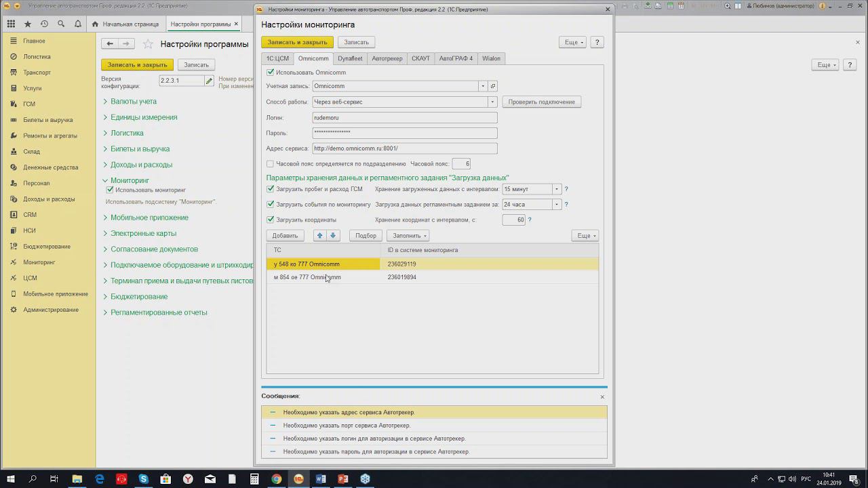Click the Логин input field

click(x=405, y=117)
